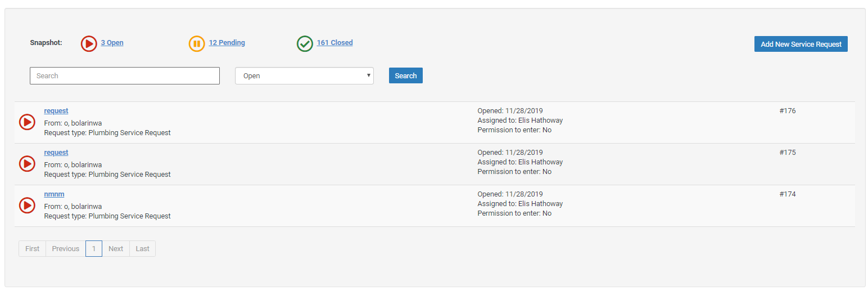Click the red play icon for request nmnm
The height and width of the screenshot is (290, 868).
tap(27, 206)
